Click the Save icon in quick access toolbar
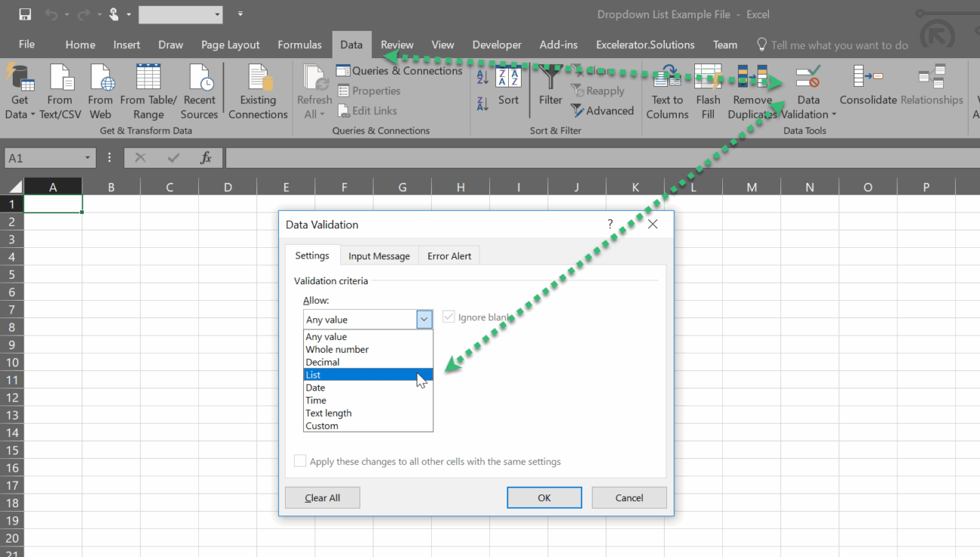The image size is (980, 557). coord(25,14)
